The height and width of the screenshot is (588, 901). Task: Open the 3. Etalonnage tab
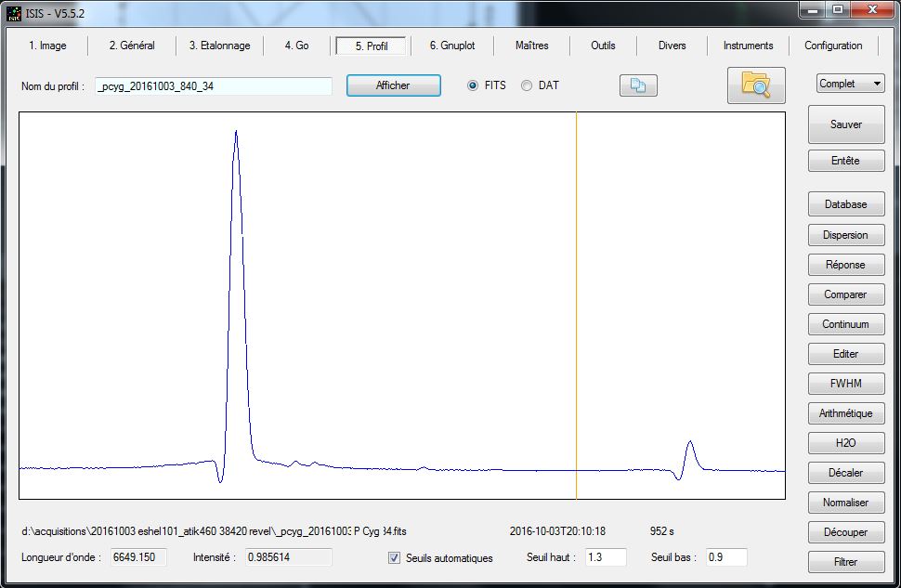point(219,46)
